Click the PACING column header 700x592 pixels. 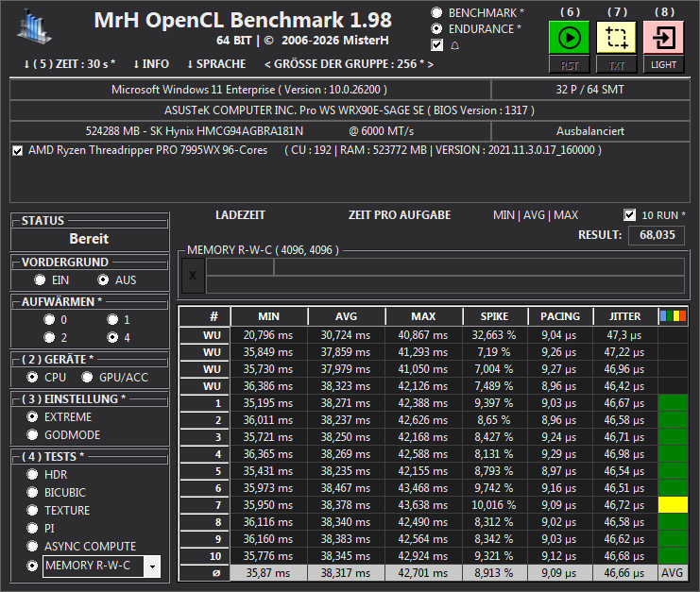pyautogui.click(x=560, y=316)
